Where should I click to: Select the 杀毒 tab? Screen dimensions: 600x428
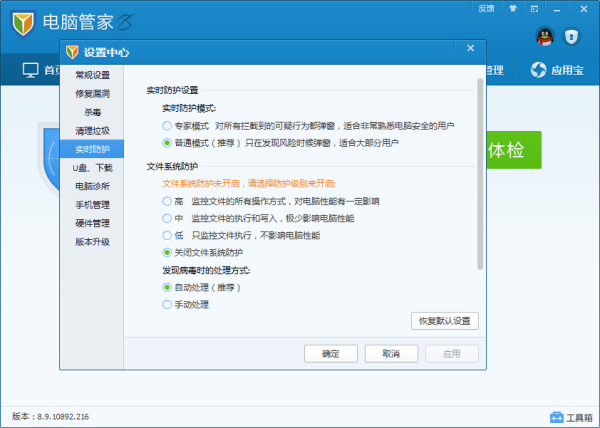click(x=92, y=112)
